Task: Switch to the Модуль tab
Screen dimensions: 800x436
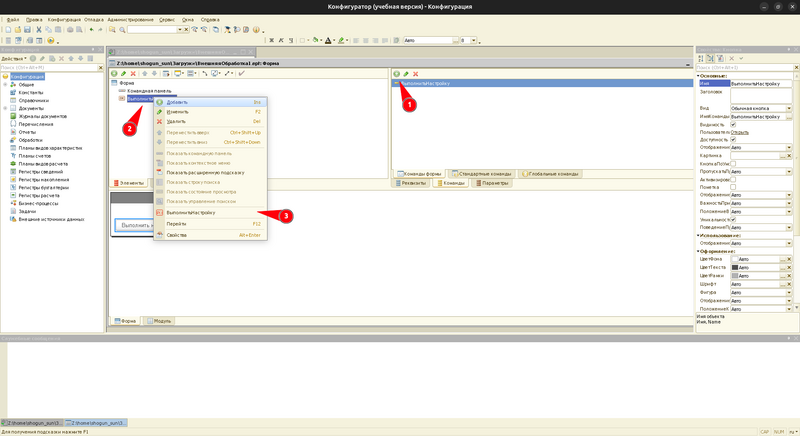Action: pyautogui.click(x=159, y=321)
